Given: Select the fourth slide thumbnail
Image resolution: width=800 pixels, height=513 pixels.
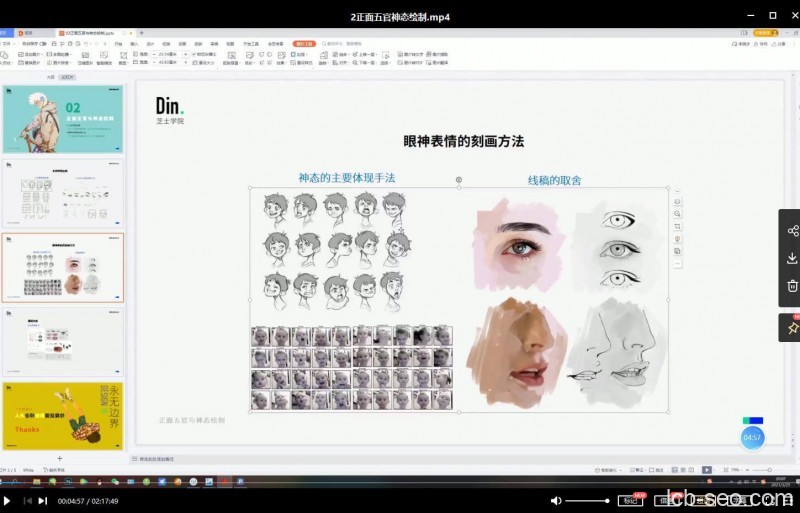Looking at the screenshot, I should (63, 341).
